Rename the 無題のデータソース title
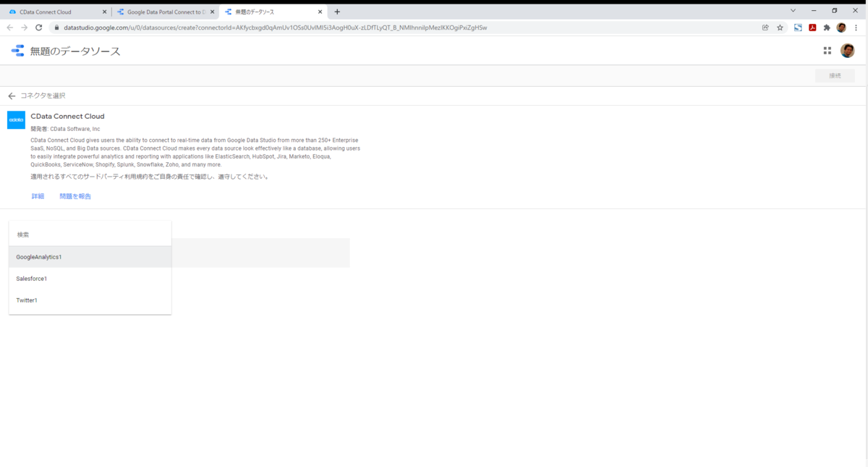This screenshot has width=868, height=467. click(x=75, y=51)
